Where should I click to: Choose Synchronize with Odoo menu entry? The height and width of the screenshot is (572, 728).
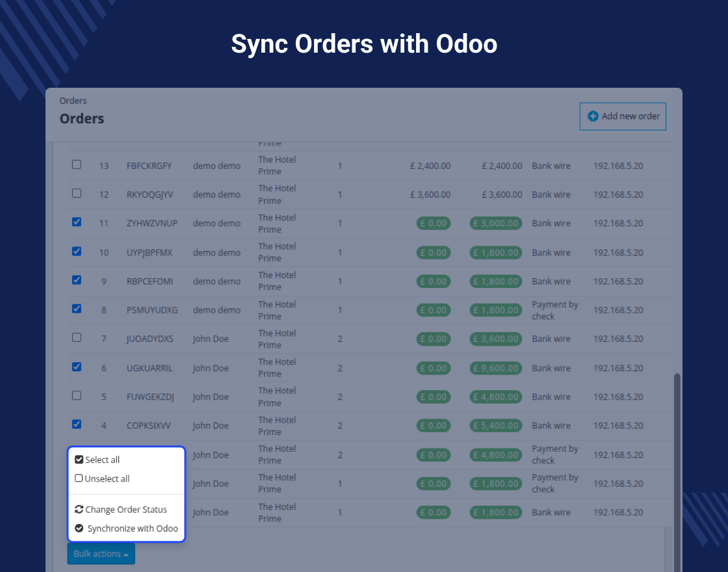126,528
